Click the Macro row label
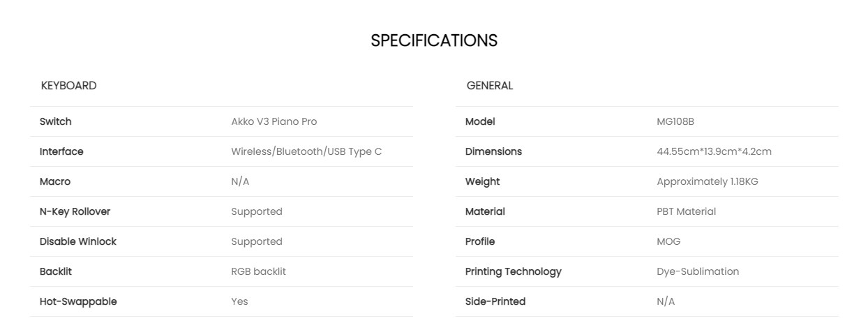The width and height of the screenshot is (868, 332). click(55, 181)
